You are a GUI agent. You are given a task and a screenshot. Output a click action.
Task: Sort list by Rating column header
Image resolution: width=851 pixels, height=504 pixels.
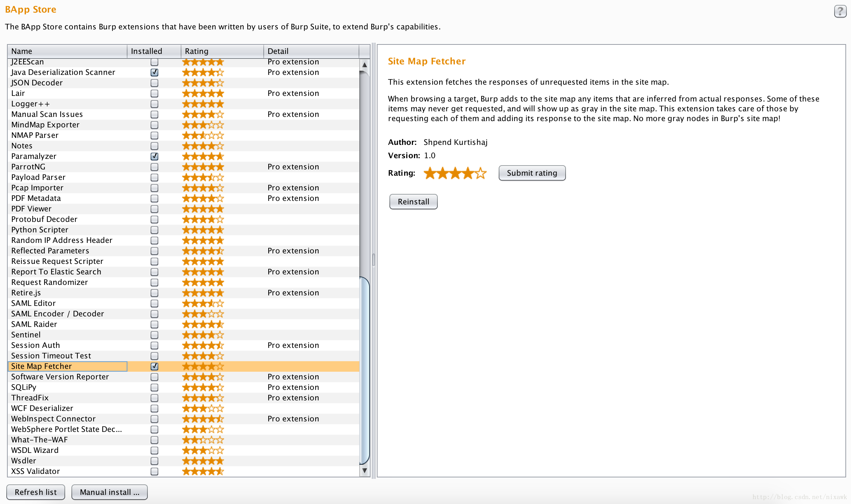(x=222, y=51)
